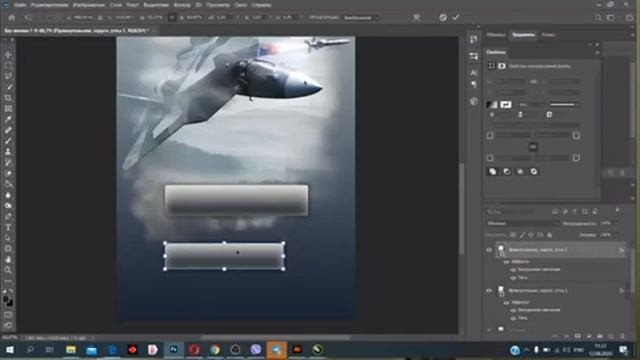Image resolution: width=640 pixels, height=360 pixels.
Task: Select the Eraser tool
Action: pos(8,173)
